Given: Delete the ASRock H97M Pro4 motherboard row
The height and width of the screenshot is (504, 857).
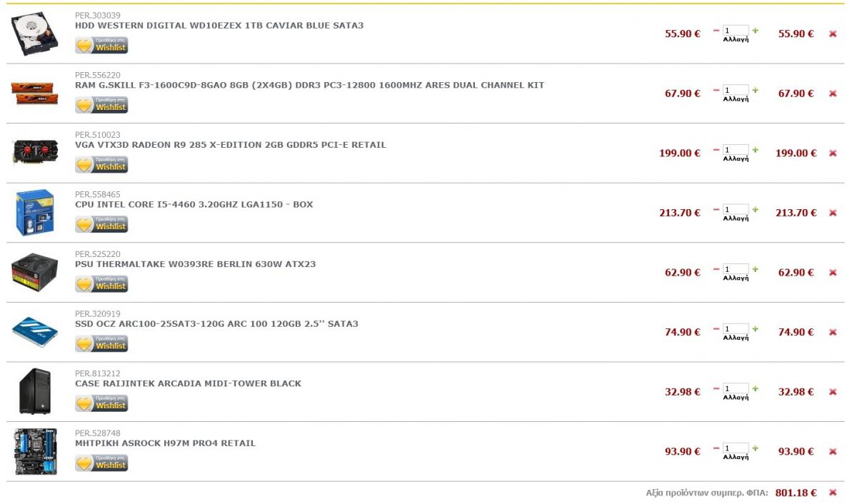Looking at the screenshot, I should (x=833, y=452).
